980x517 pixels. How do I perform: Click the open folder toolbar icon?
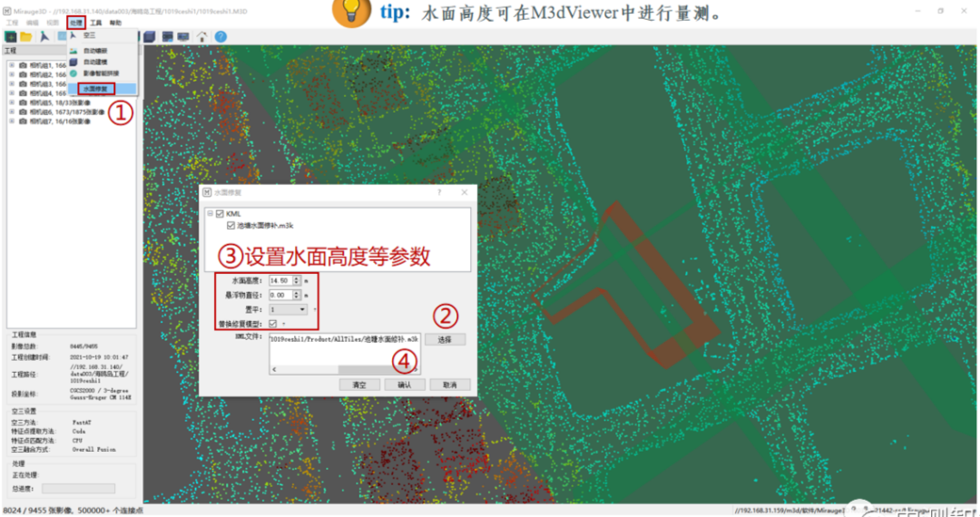click(26, 36)
